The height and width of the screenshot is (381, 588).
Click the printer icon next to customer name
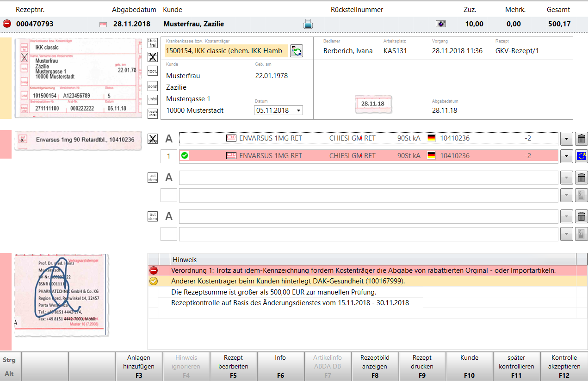[x=308, y=24]
